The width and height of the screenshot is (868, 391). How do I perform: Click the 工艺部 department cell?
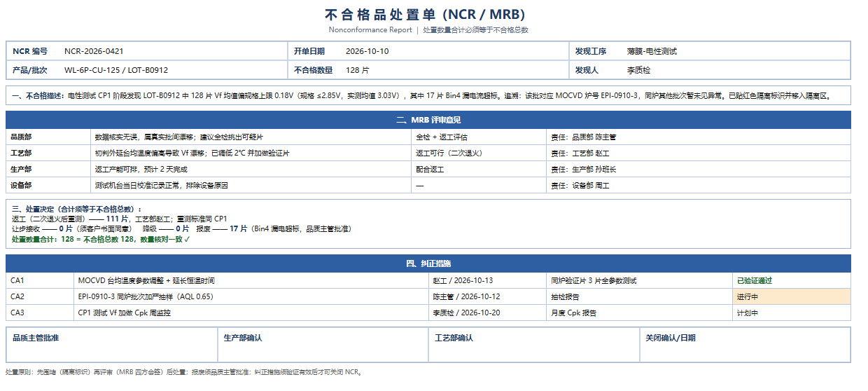click(48, 153)
